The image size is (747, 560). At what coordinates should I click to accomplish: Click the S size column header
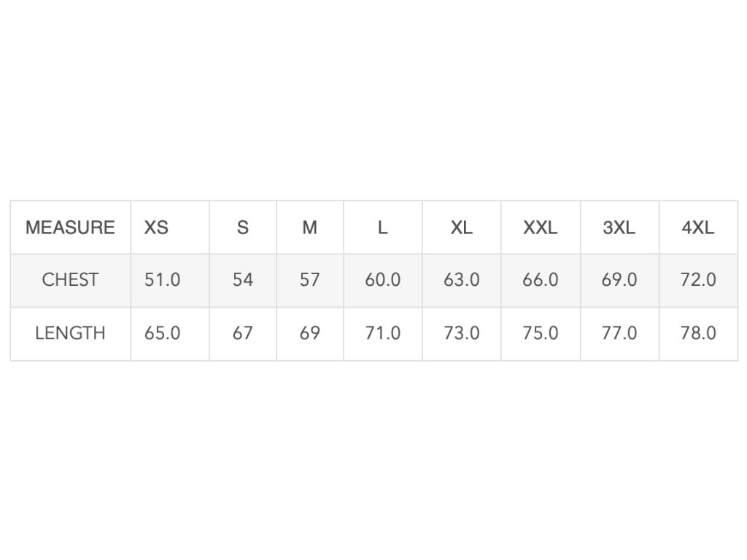click(x=243, y=227)
